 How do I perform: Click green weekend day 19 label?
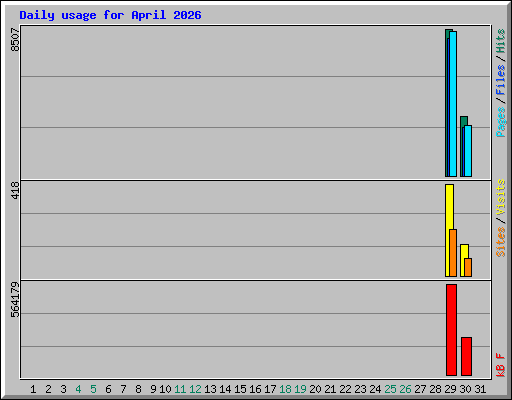tap(300, 389)
